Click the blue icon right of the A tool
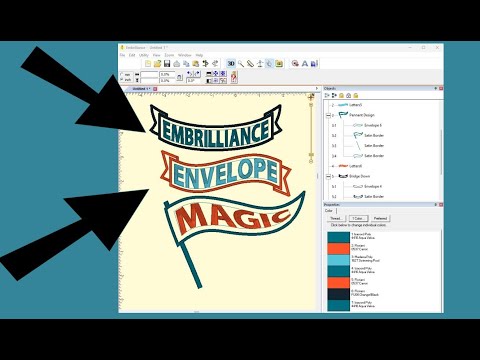Viewport: 480px width, 360px height. coord(314,63)
